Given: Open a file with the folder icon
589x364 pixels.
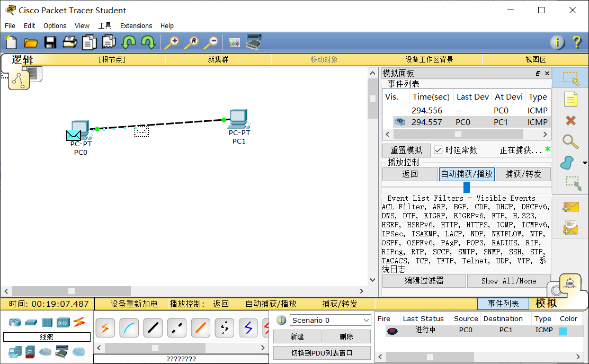Looking at the screenshot, I should point(31,42).
